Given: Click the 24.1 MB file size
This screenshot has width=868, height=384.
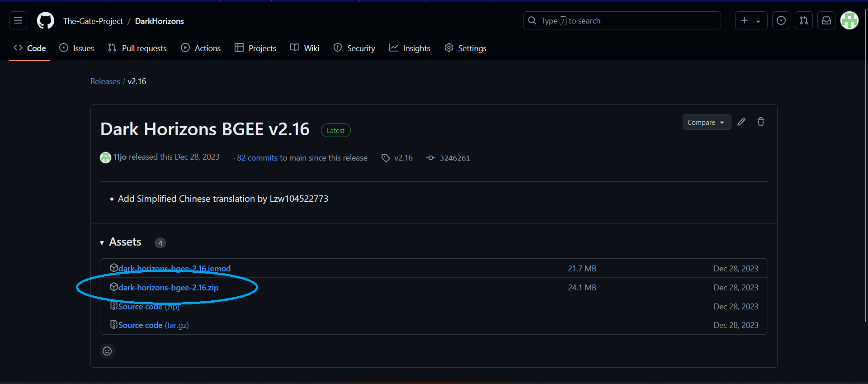Looking at the screenshot, I should (x=582, y=288).
